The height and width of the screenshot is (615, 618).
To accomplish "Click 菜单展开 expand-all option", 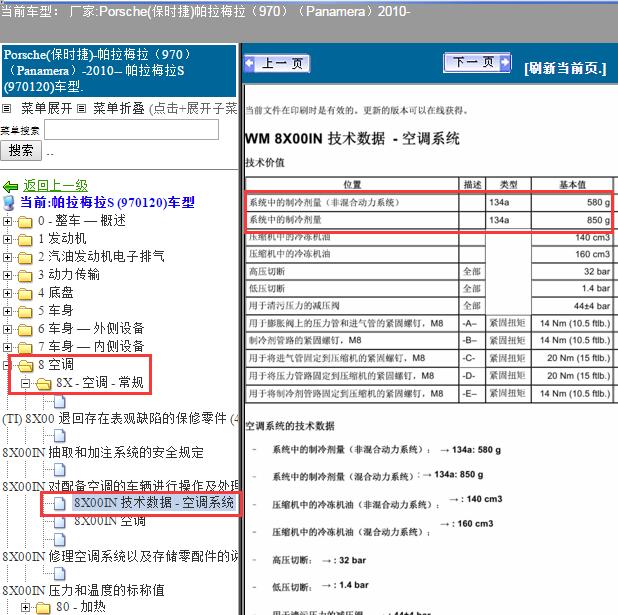I will (x=47, y=108).
